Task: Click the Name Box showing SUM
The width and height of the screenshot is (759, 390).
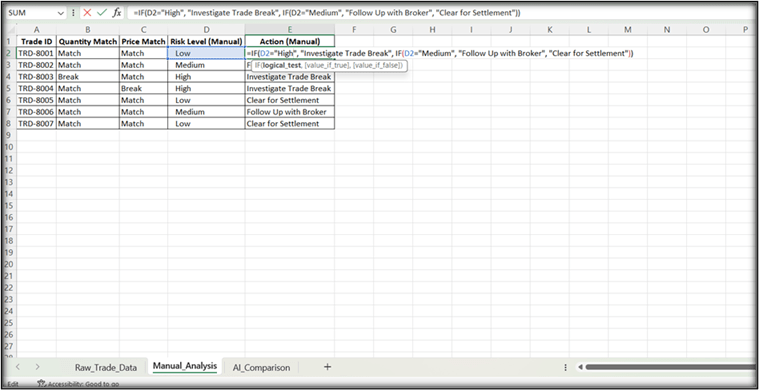Action: point(30,13)
